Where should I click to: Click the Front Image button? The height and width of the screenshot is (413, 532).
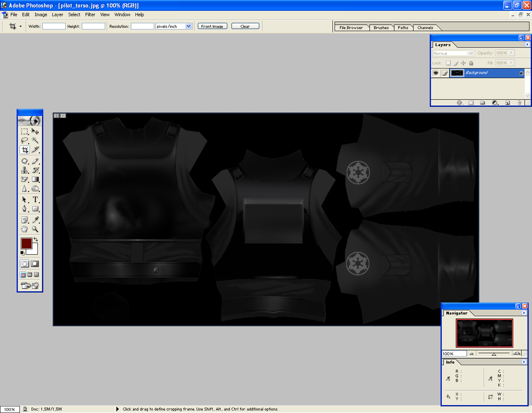pyautogui.click(x=212, y=26)
